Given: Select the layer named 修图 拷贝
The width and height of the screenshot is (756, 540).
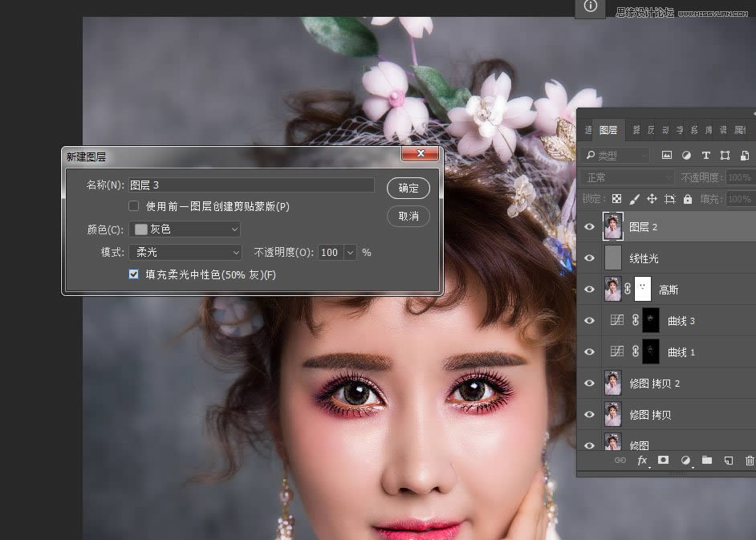Looking at the screenshot, I should coord(650,415).
